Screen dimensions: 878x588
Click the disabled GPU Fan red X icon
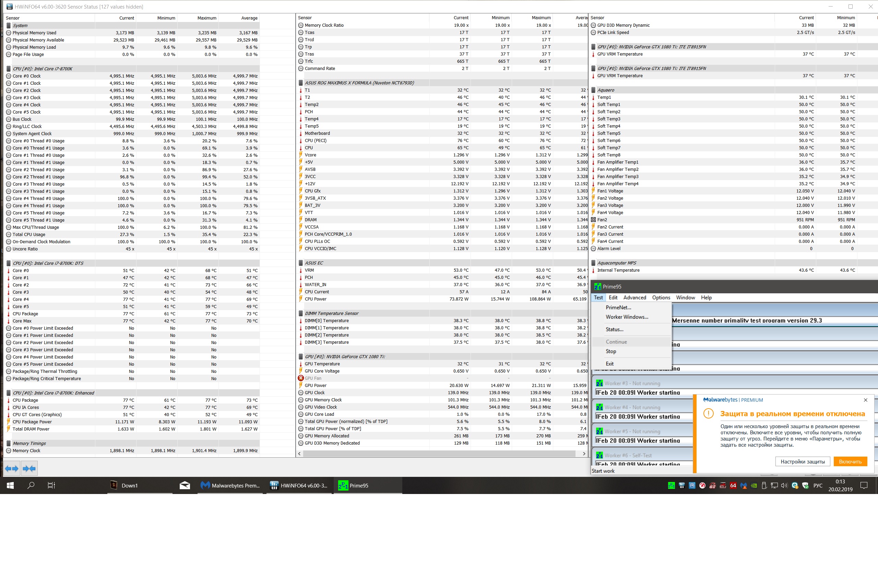pos(301,378)
